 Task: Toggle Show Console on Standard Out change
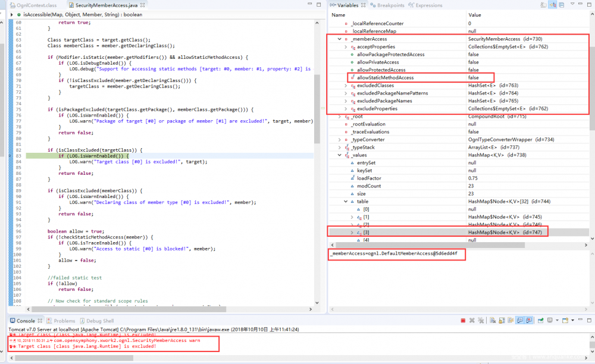click(x=519, y=321)
